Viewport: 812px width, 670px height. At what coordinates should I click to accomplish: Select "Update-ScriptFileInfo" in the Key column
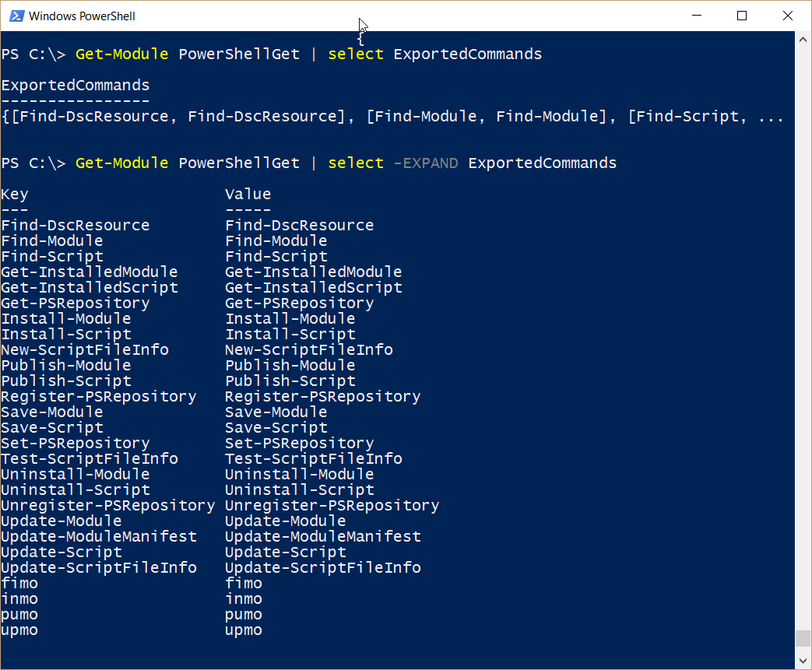pos(98,567)
